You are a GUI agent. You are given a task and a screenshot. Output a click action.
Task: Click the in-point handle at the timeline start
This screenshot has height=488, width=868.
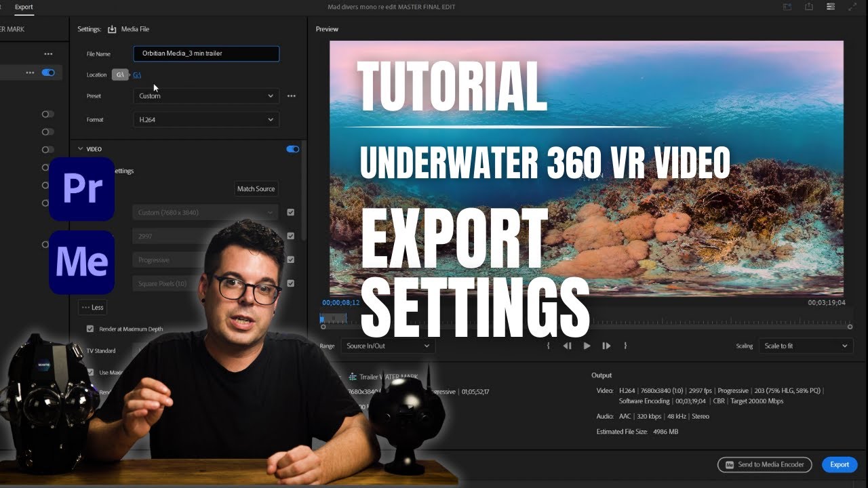point(323,327)
